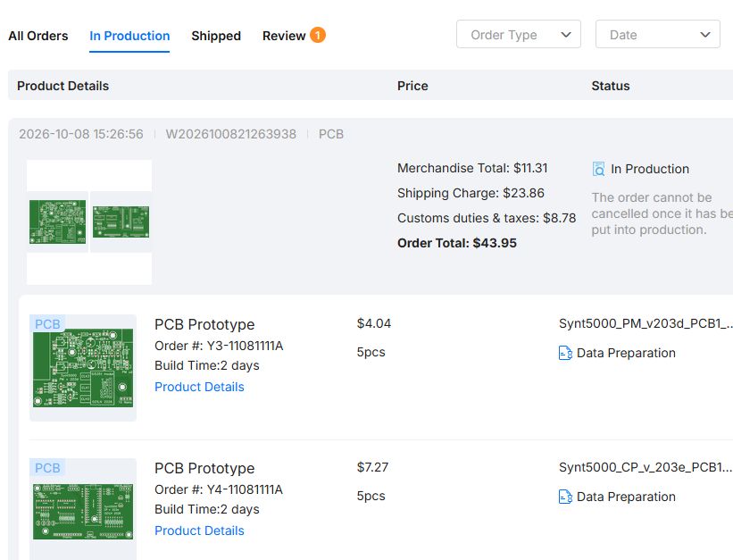Open Product Details link for order Y4-11081111A
The height and width of the screenshot is (560, 733).
point(199,531)
